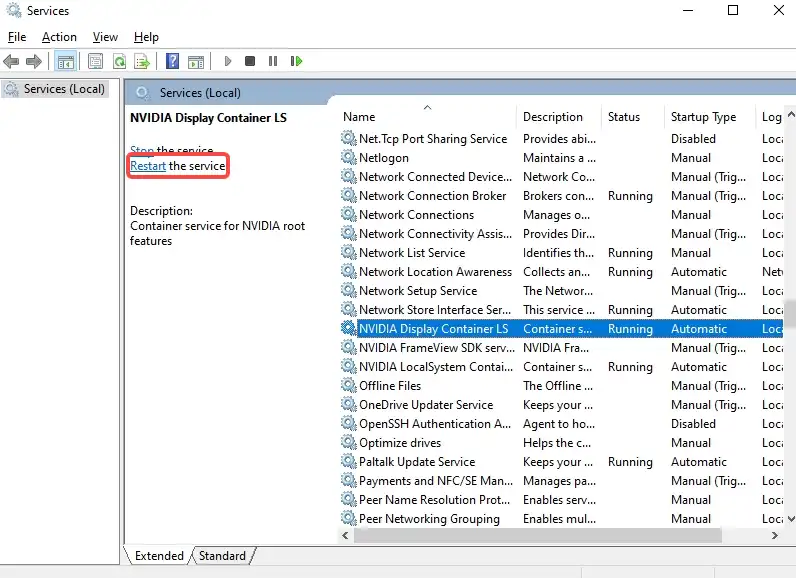Open the Action menu
796x578 pixels.
[59, 37]
